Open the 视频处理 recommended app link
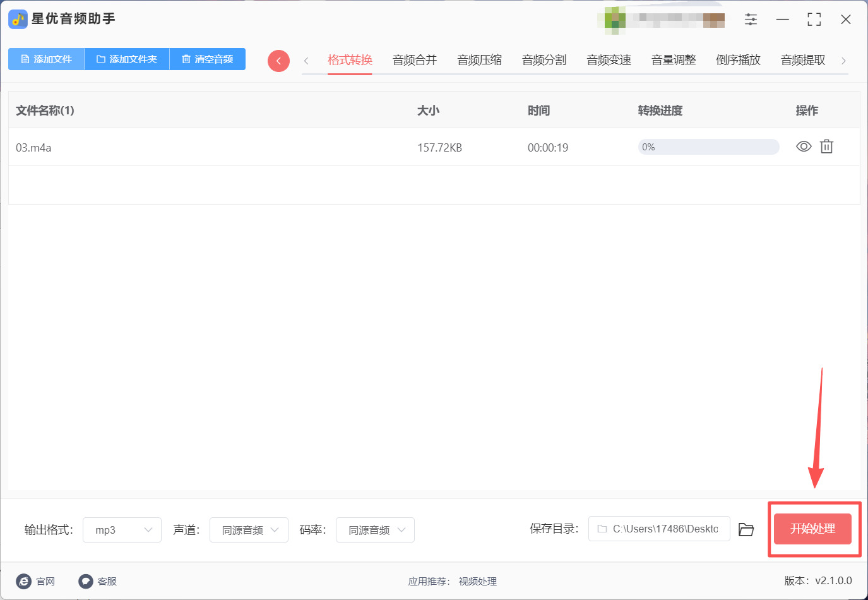The image size is (868, 600). pos(478,582)
